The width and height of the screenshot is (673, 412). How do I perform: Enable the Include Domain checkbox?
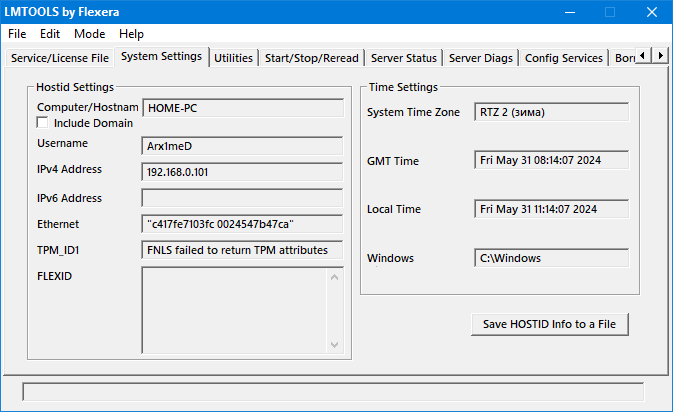pyautogui.click(x=42, y=123)
